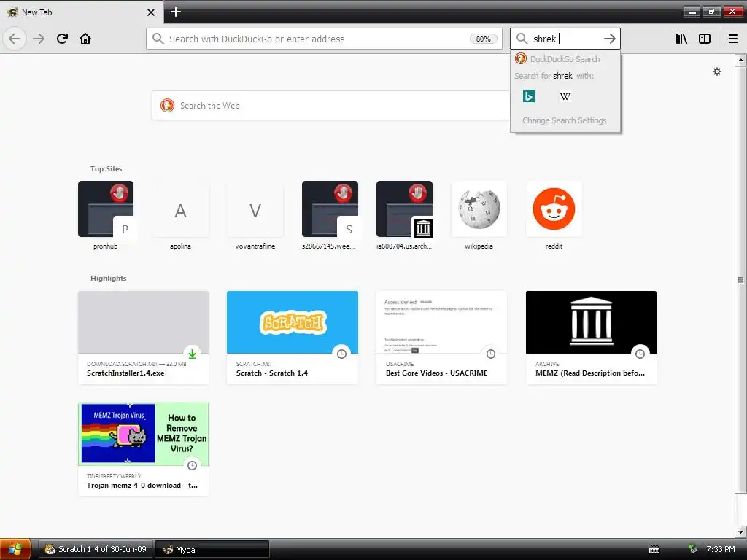Open the Windows Start button

15,549
